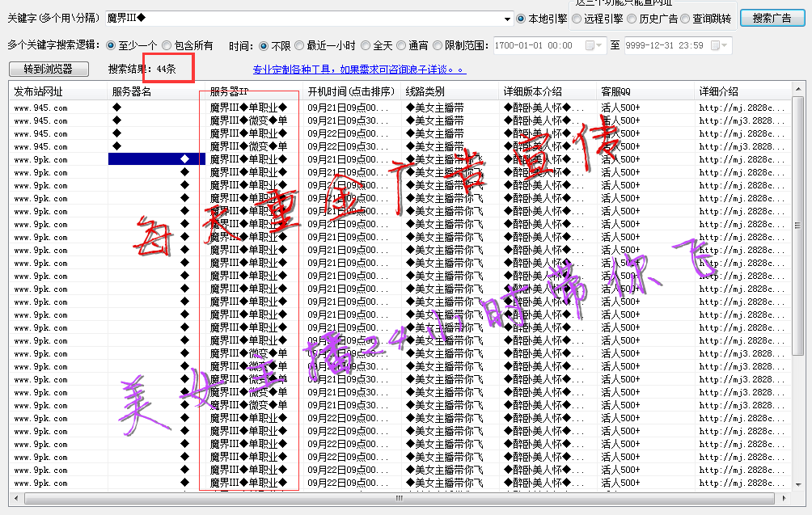
Task: Click the horizontal scrollbar thumb
Action: point(400,499)
